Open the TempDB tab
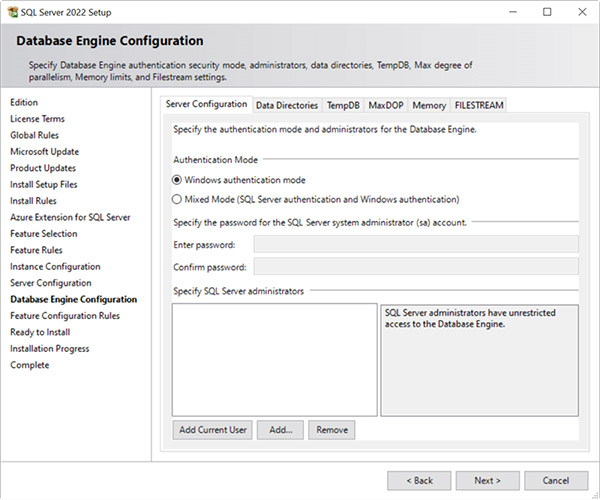 [343, 105]
